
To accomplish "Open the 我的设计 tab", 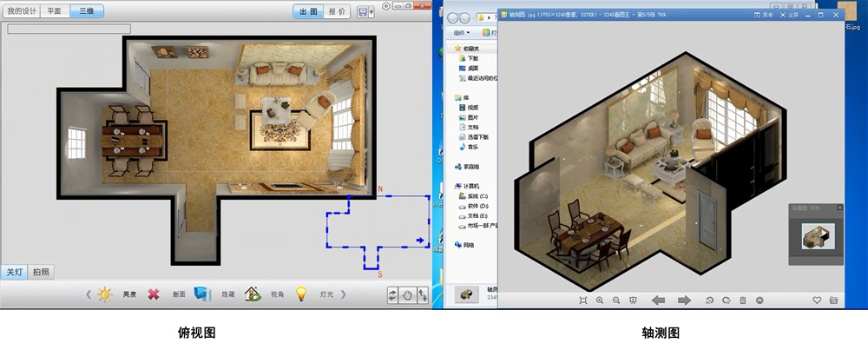I will 20,11.
